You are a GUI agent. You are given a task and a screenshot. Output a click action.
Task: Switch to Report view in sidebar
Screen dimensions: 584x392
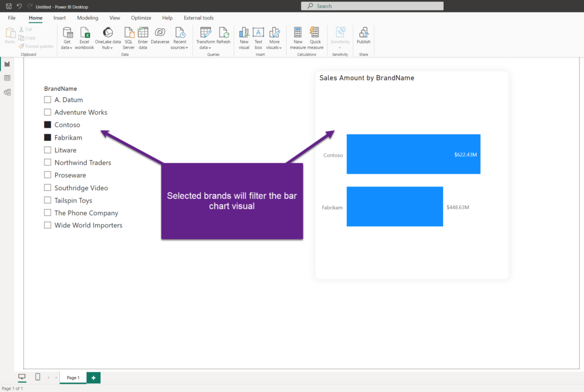click(7, 64)
